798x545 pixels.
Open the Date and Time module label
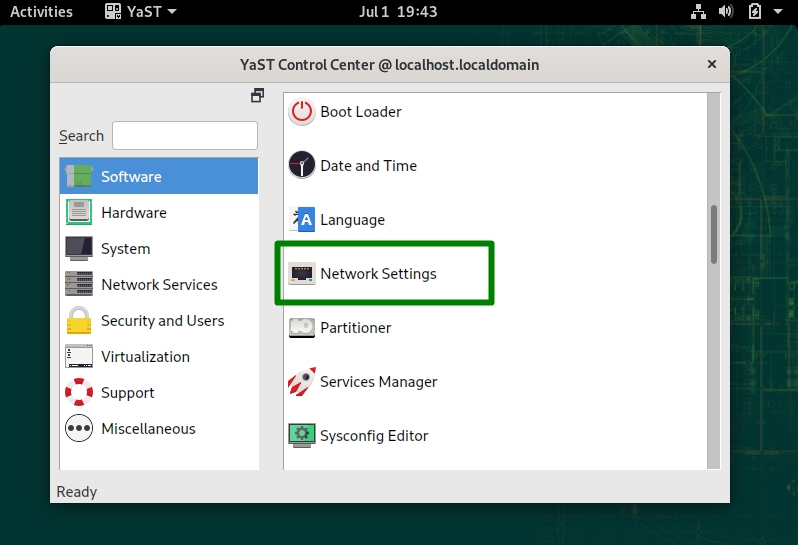368,165
